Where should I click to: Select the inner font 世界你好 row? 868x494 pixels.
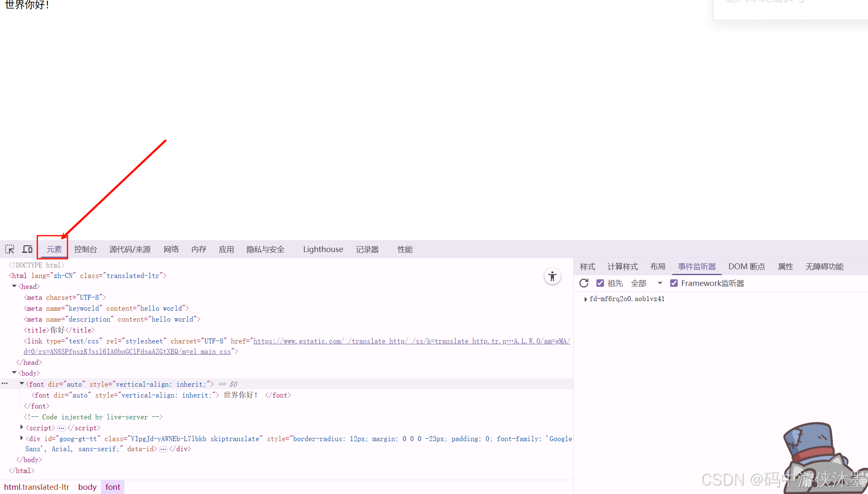coord(161,395)
